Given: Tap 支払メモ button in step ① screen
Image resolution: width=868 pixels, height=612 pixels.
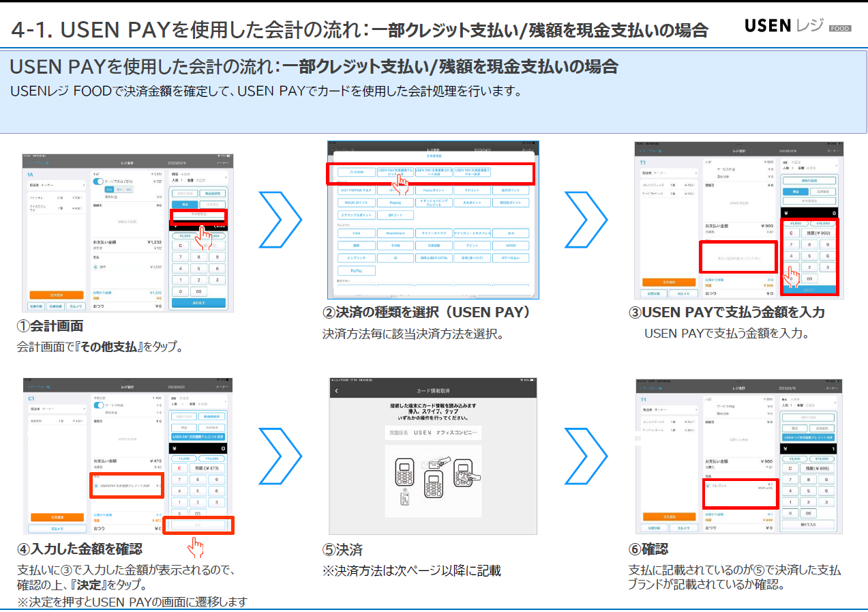Looking at the screenshot, I should 76,306.
